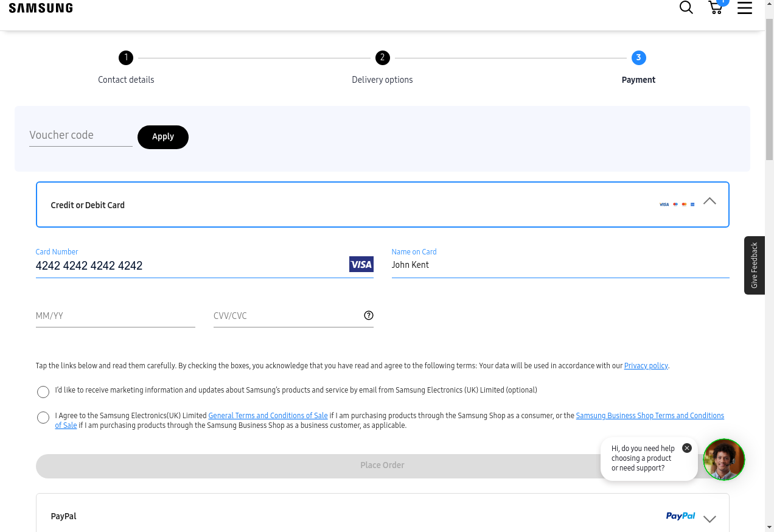Open the shopping cart icon
The height and width of the screenshot is (532, 774).
pos(716,8)
